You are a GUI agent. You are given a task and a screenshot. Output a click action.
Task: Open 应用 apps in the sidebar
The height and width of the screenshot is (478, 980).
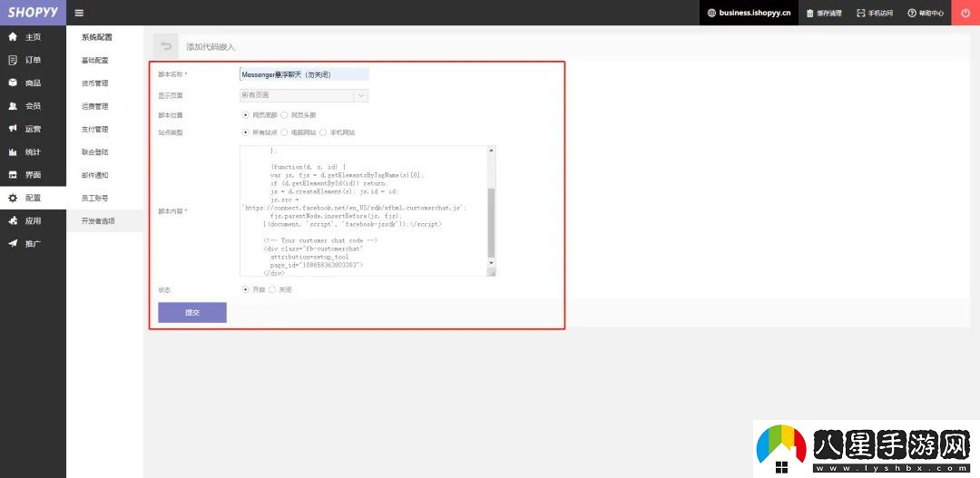33,220
